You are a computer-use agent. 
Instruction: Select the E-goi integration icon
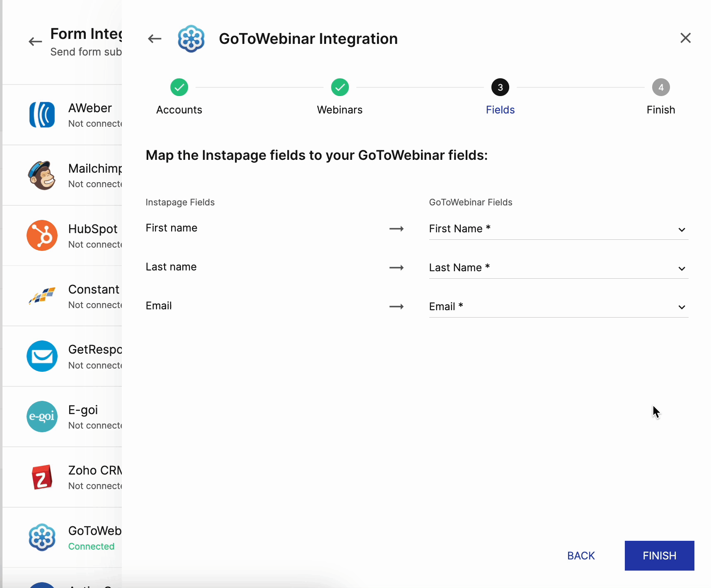point(42,417)
